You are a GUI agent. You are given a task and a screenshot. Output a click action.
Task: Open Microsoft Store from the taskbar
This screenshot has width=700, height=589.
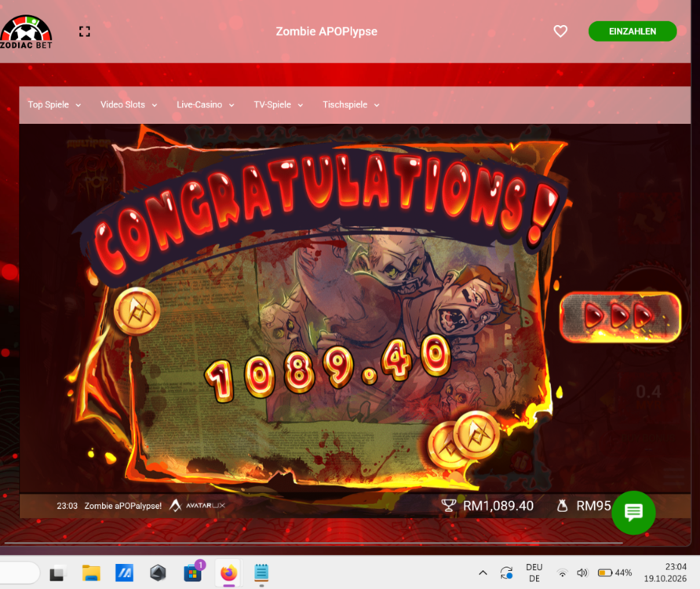coord(193,573)
